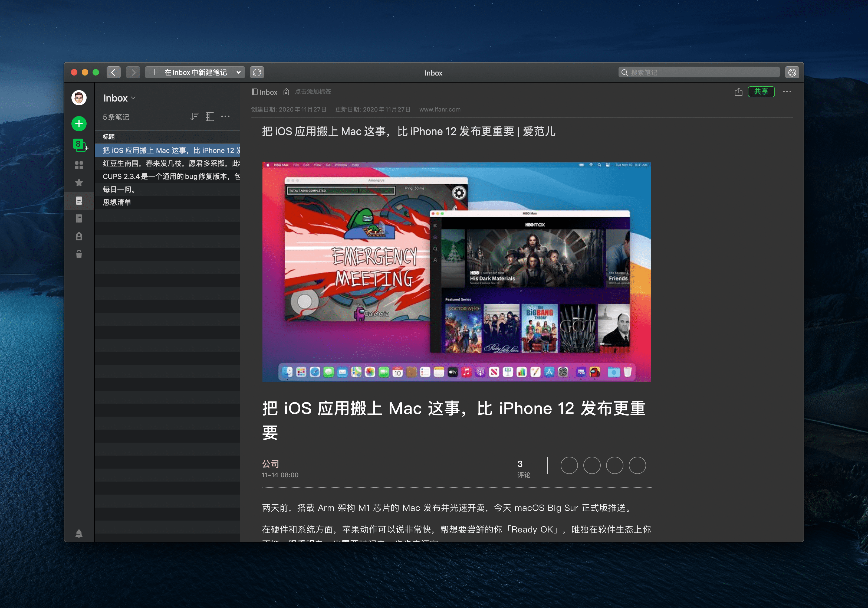868x608 pixels.
Task: Click the 3 评论 comments count
Action: (524, 469)
